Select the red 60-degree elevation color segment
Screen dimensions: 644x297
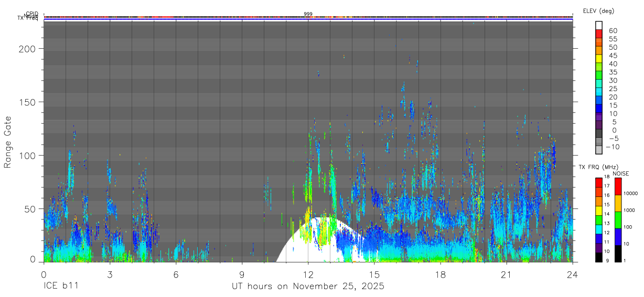(599, 34)
